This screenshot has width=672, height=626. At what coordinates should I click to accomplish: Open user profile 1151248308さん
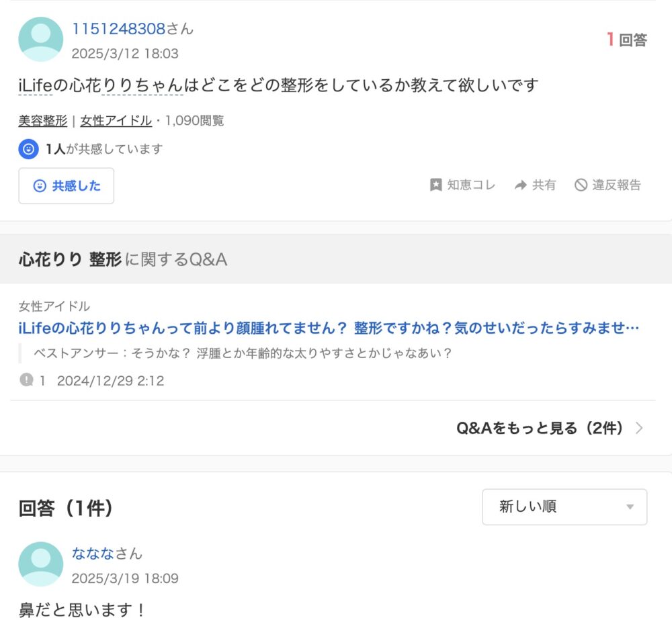pyautogui.click(x=132, y=29)
